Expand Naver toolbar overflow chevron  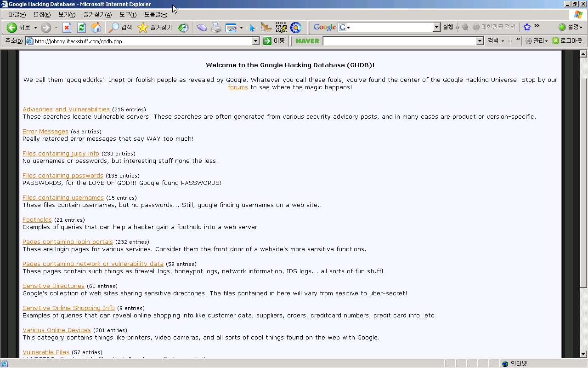(518, 40)
